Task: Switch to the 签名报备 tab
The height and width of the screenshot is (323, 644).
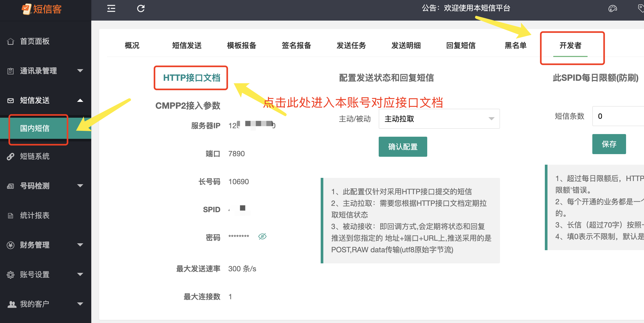Action: coord(297,45)
